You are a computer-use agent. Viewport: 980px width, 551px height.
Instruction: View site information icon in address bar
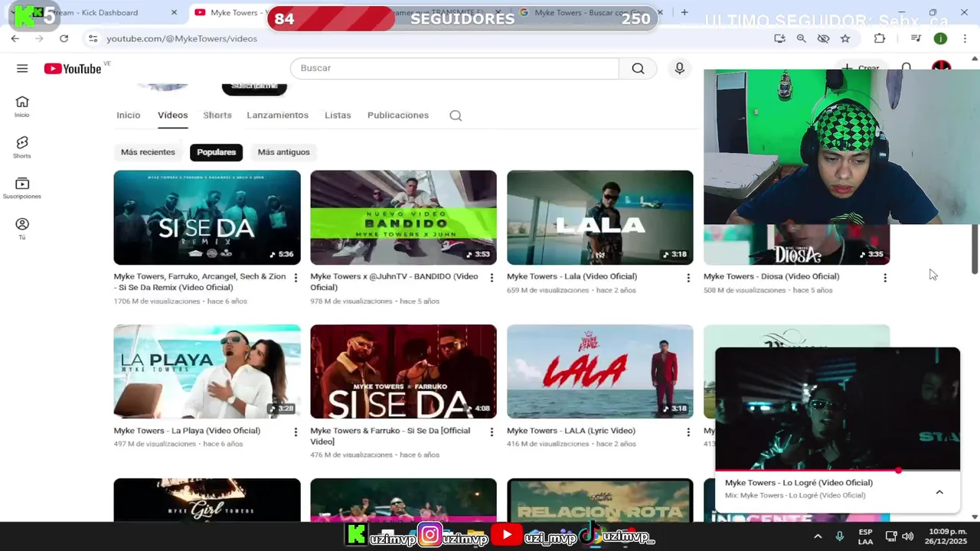[93, 38]
